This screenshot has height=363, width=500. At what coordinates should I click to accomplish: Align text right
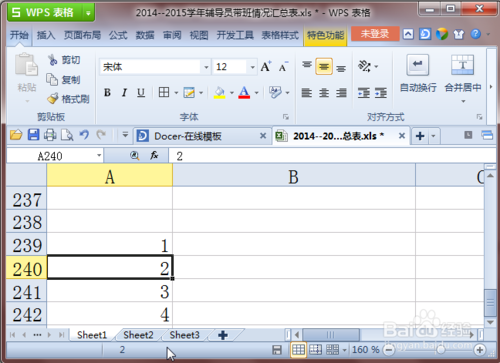[341, 93]
